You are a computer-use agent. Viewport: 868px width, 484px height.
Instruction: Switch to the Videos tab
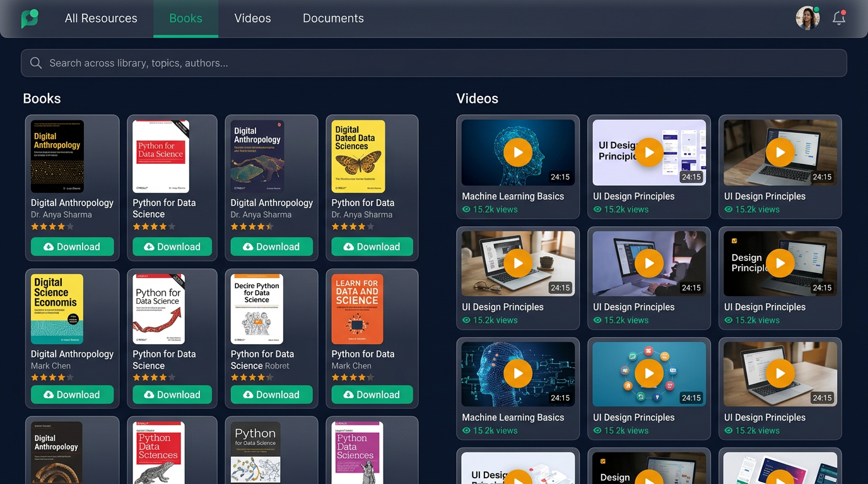252,18
